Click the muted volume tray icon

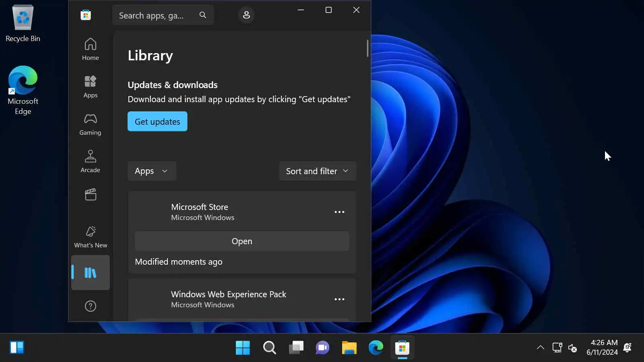[573, 348]
